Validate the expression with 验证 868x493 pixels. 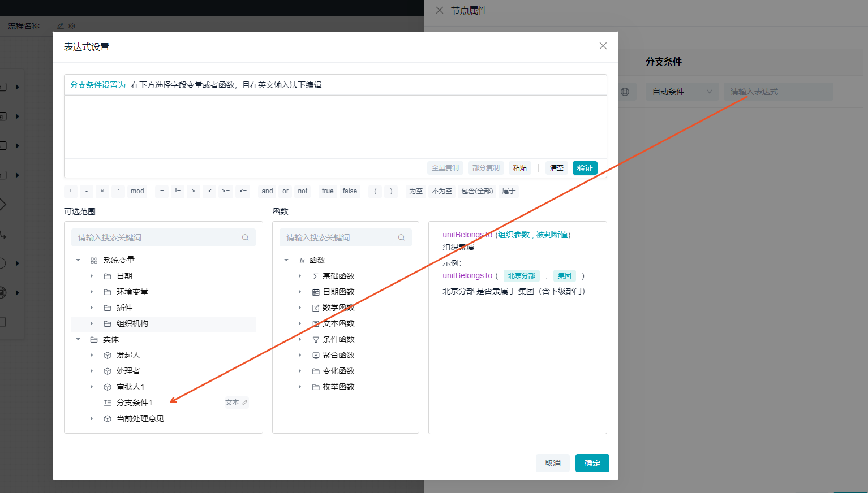585,168
